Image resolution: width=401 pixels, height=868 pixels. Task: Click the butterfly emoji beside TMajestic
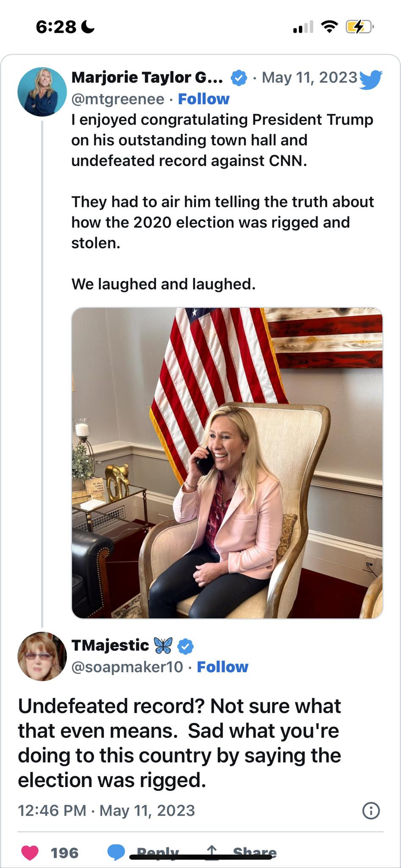[163, 645]
